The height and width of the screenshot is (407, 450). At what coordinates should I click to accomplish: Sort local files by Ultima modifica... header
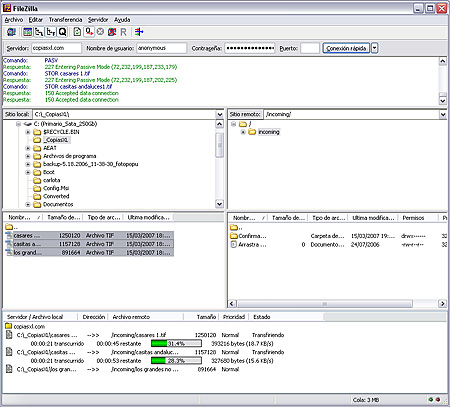click(149, 217)
